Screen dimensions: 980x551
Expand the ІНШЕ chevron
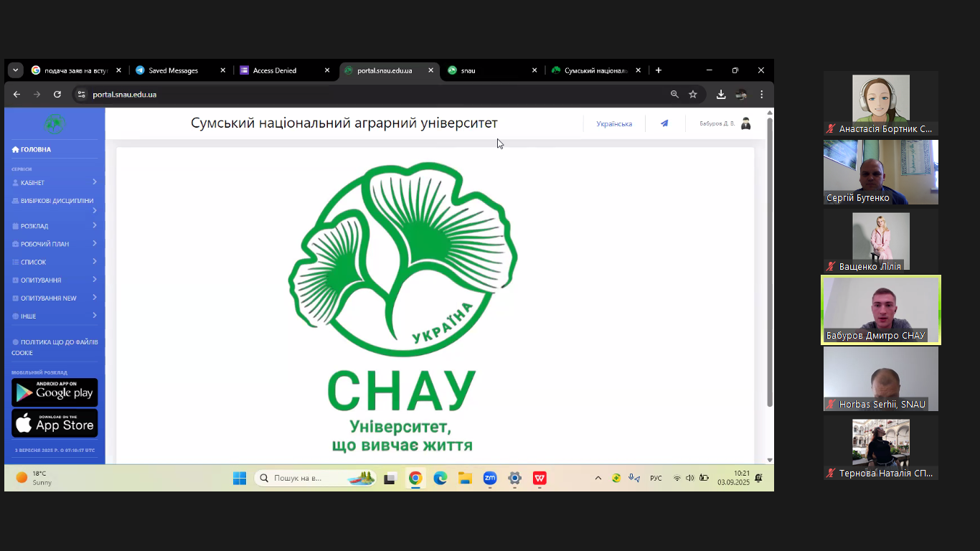94,315
